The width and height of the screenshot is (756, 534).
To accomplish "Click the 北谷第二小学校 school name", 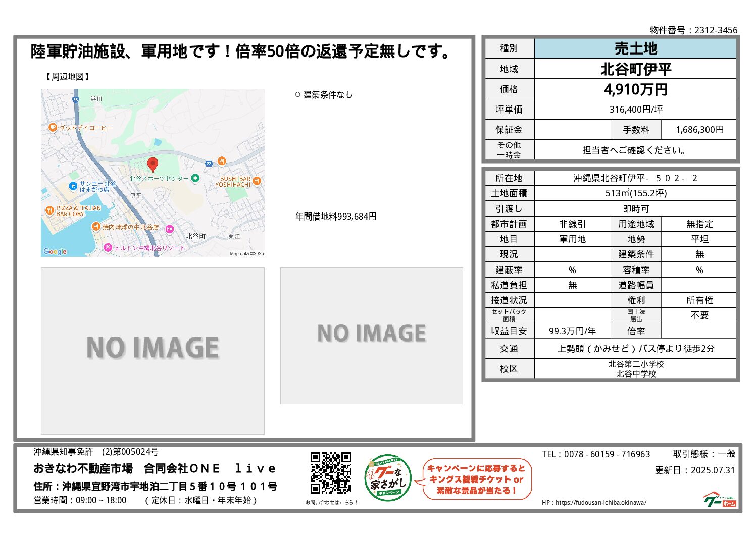I will (x=636, y=364).
